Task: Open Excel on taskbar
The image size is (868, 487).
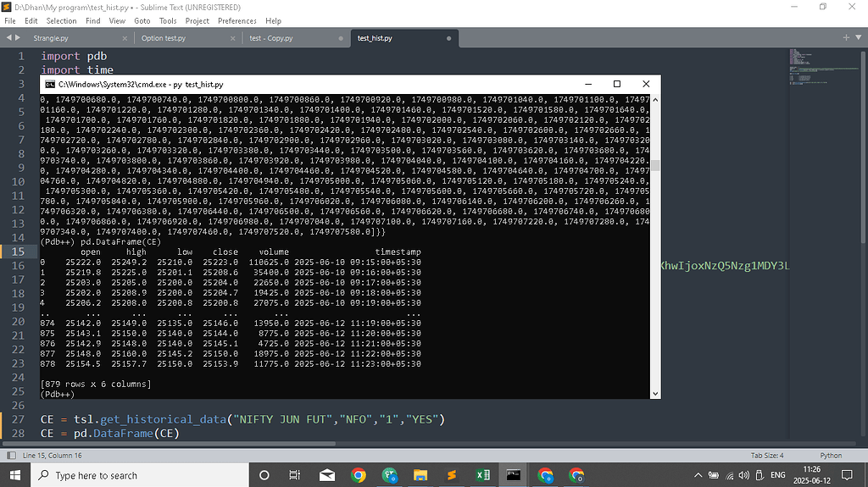Action: (x=482, y=475)
